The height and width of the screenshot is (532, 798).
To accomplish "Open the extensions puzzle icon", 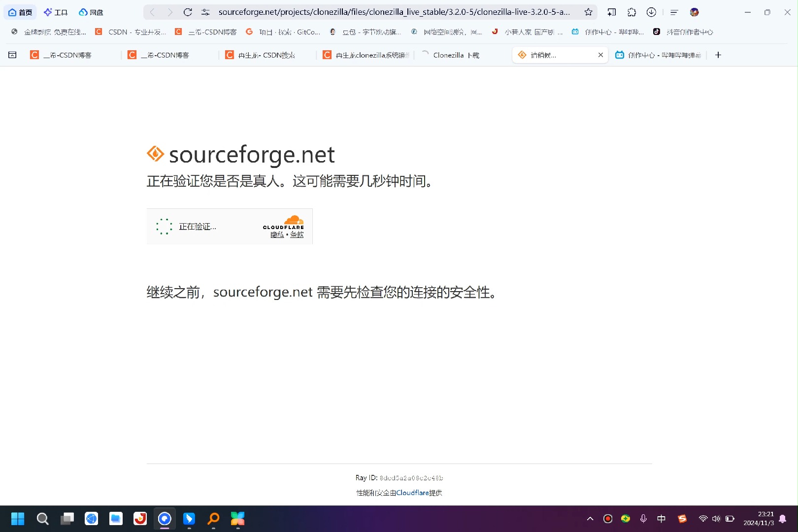I will [632, 12].
